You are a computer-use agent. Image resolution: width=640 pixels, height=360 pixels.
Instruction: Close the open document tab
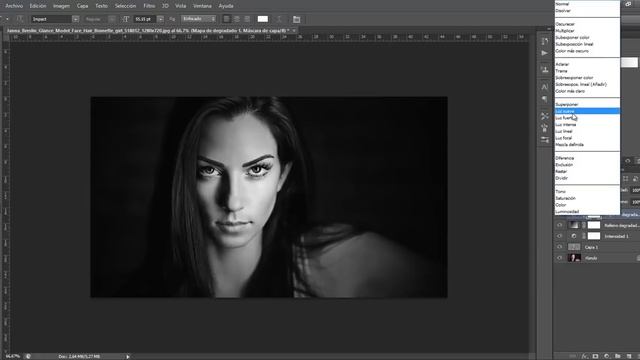point(294,31)
